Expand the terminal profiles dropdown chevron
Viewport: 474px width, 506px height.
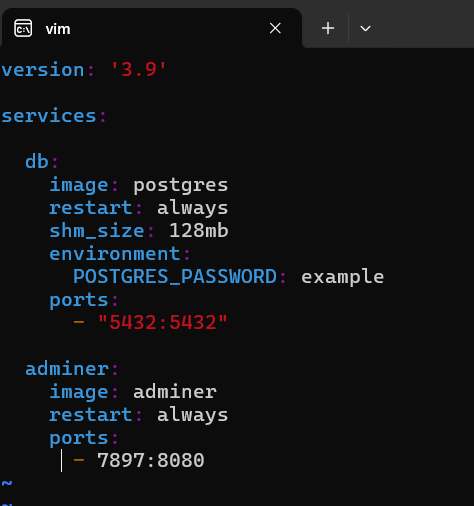pos(365,29)
